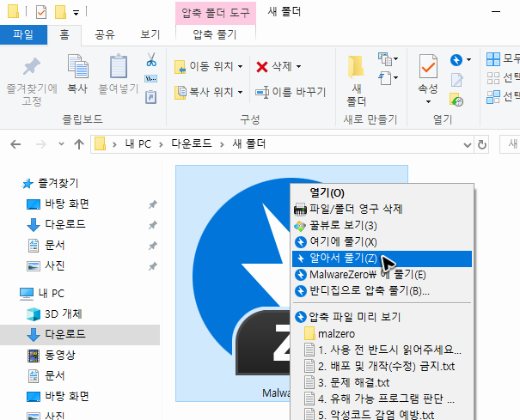Select Pictures (사진) under Quick access
This screenshot has height=420, width=520.
click(x=55, y=266)
